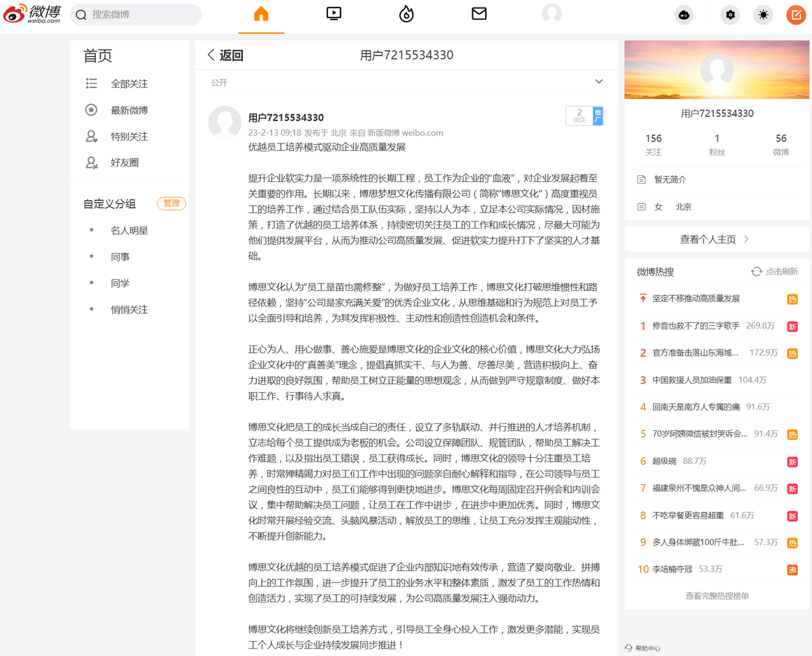
Task: Open the video section icon
Action: coord(334,14)
